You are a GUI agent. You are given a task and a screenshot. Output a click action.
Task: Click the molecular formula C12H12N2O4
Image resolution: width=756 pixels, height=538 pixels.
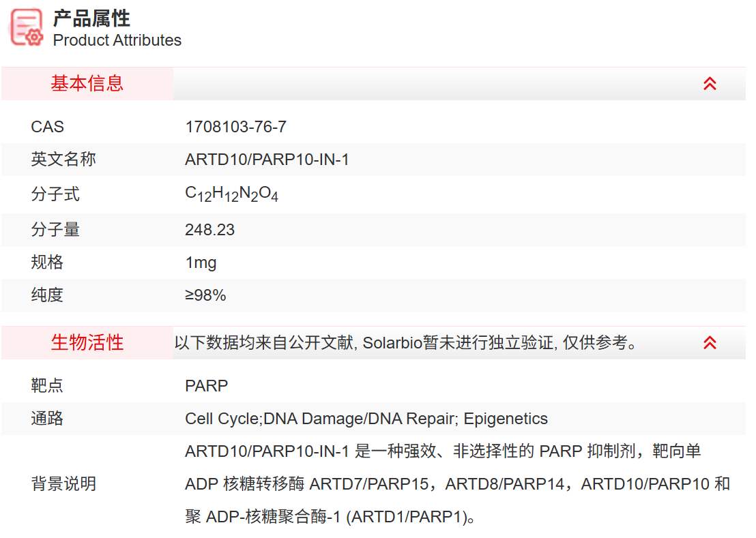point(231,194)
